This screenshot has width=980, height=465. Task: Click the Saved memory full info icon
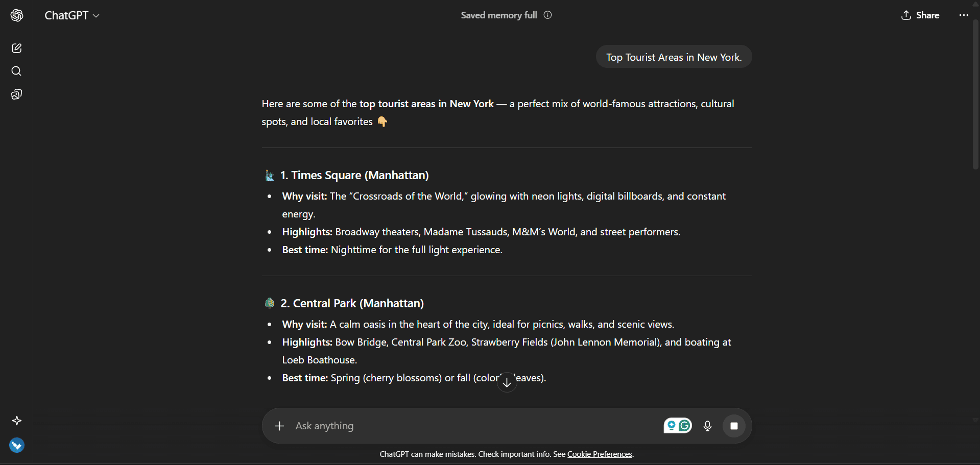(x=547, y=15)
